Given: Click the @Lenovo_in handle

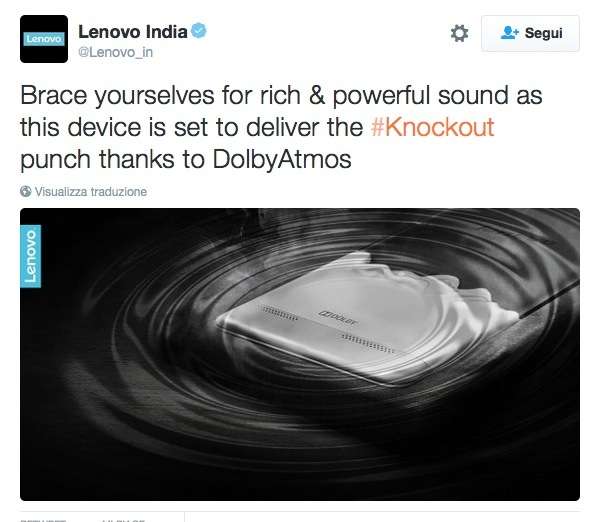Looking at the screenshot, I should tap(115, 52).
